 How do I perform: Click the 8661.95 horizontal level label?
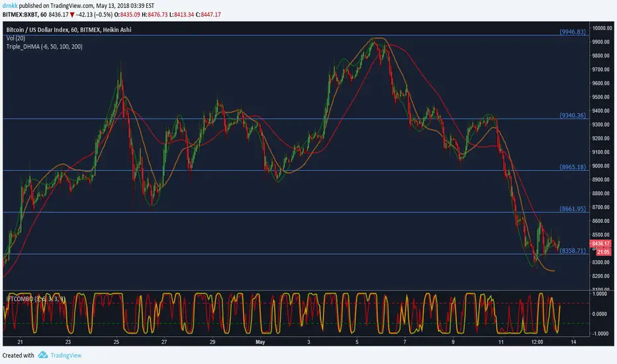coord(573,208)
